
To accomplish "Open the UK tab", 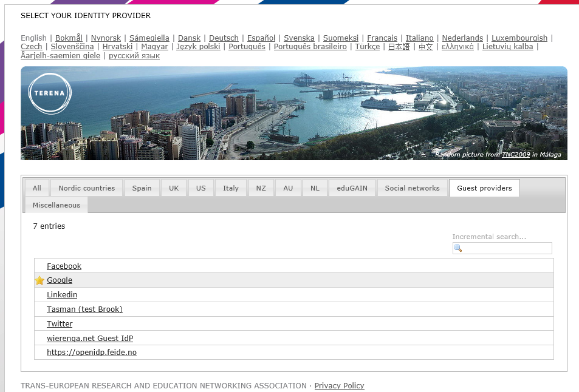I will pyautogui.click(x=174, y=188).
